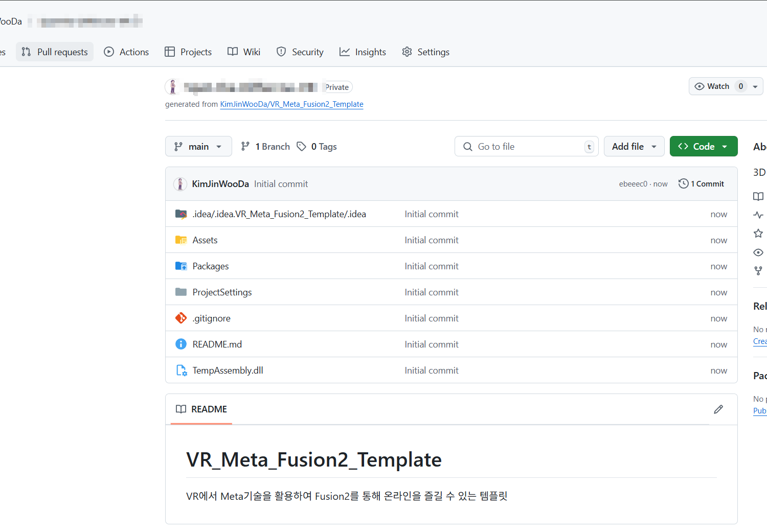Select the README tab
This screenshot has height=532, width=767.
tap(201, 409)
